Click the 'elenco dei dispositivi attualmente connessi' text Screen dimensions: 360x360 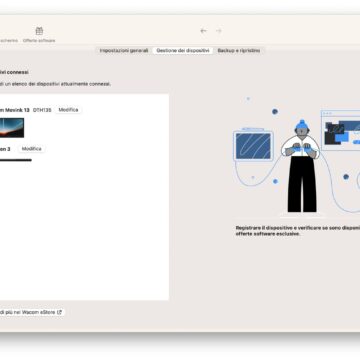55,84
